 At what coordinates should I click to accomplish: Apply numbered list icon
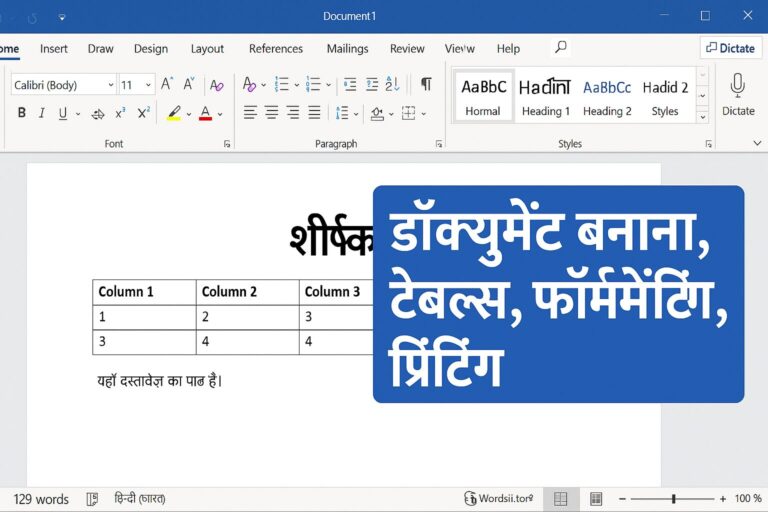(313, 84)
